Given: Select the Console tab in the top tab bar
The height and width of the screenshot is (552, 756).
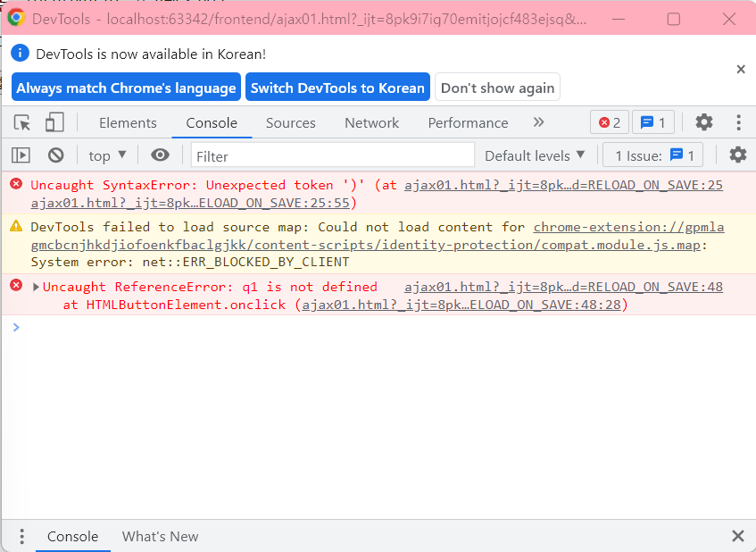Looking at the screenshot, I should click(212, 123).
